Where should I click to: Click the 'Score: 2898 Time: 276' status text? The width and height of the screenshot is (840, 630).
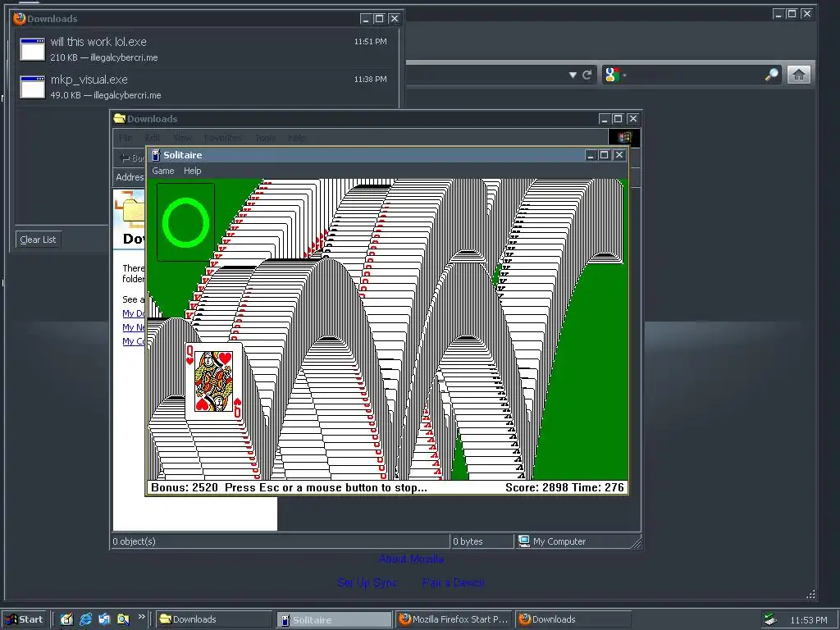[564, 487]
